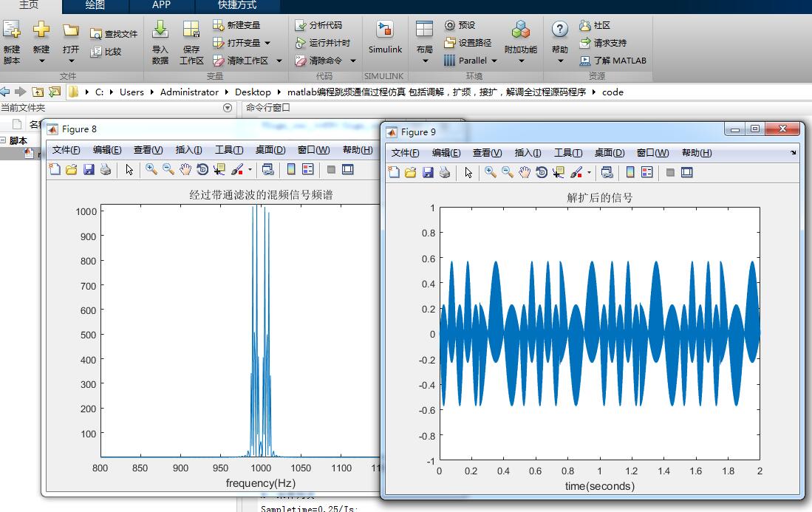Expand the 清除工作区 dropdown arrow
Screen dimensions: 812x512
point(279,61)
